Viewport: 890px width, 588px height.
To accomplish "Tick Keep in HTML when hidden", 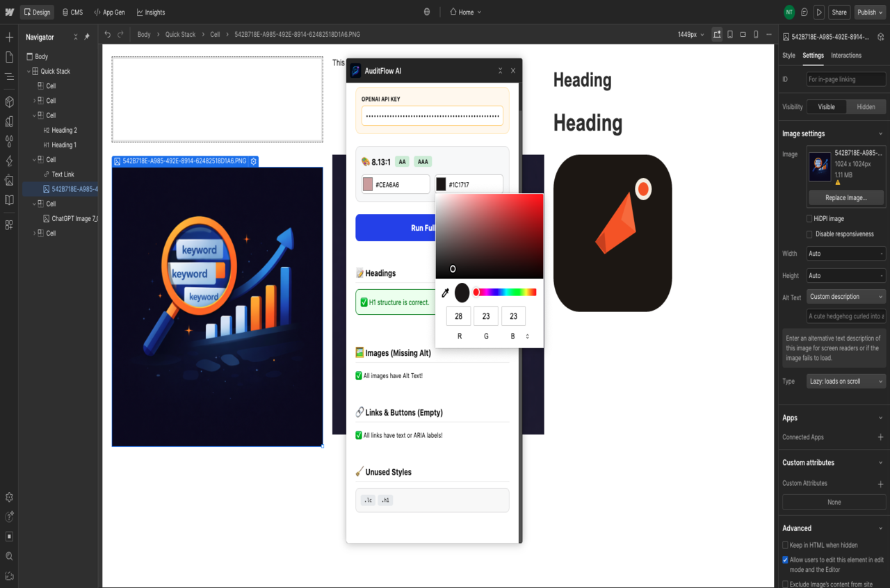I will (786, 545).
